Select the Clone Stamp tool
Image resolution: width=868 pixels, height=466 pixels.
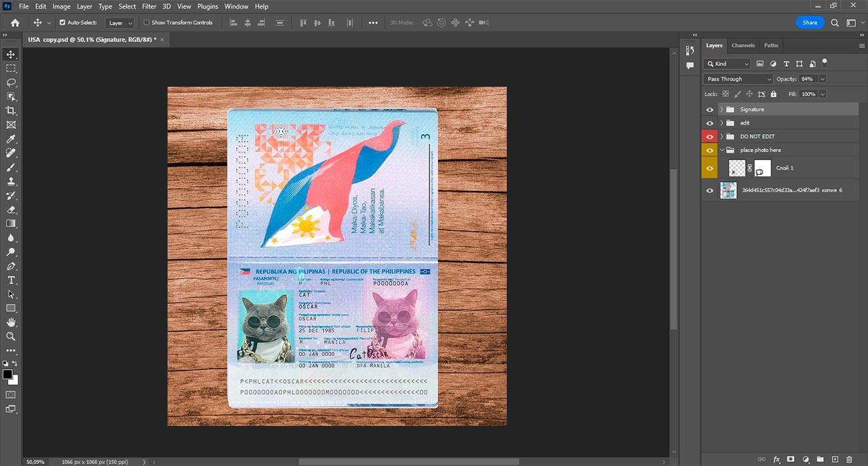(x=11, y=181)
